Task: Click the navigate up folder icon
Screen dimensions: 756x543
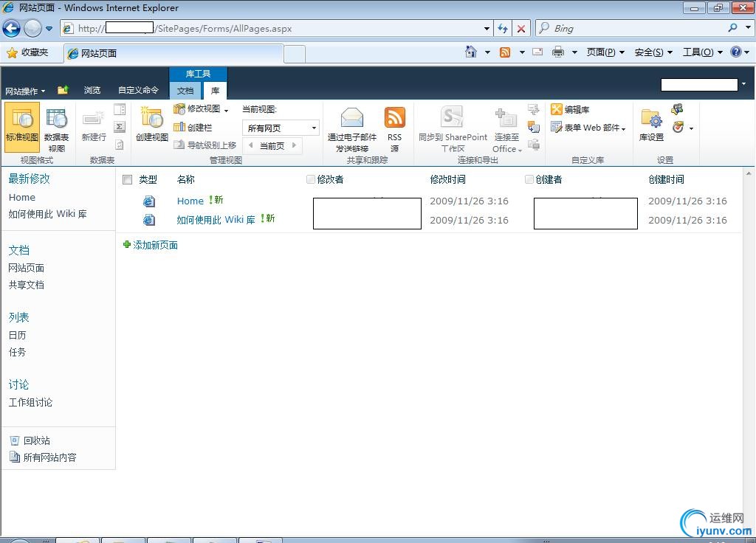Action: tap(63, 90)
